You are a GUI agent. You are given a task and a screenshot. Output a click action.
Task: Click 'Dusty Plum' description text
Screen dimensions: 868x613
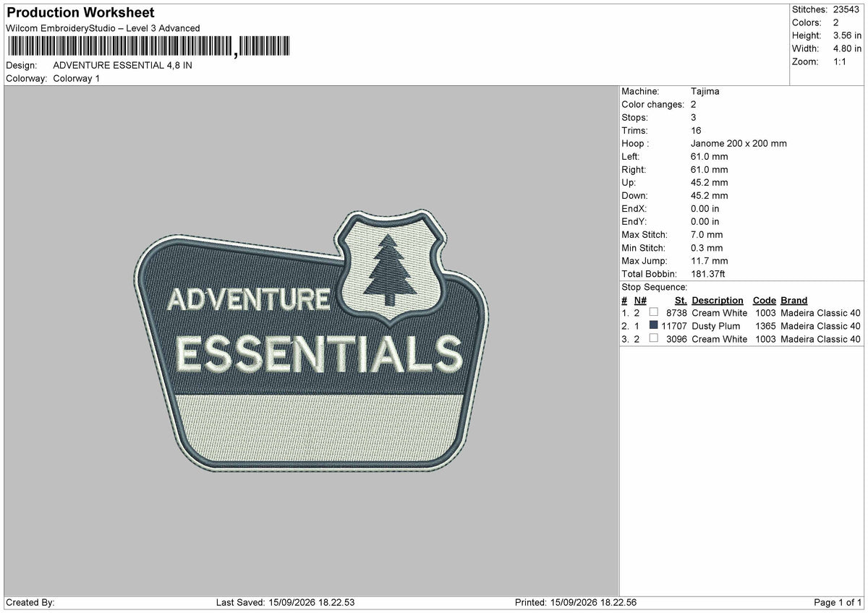716,326
